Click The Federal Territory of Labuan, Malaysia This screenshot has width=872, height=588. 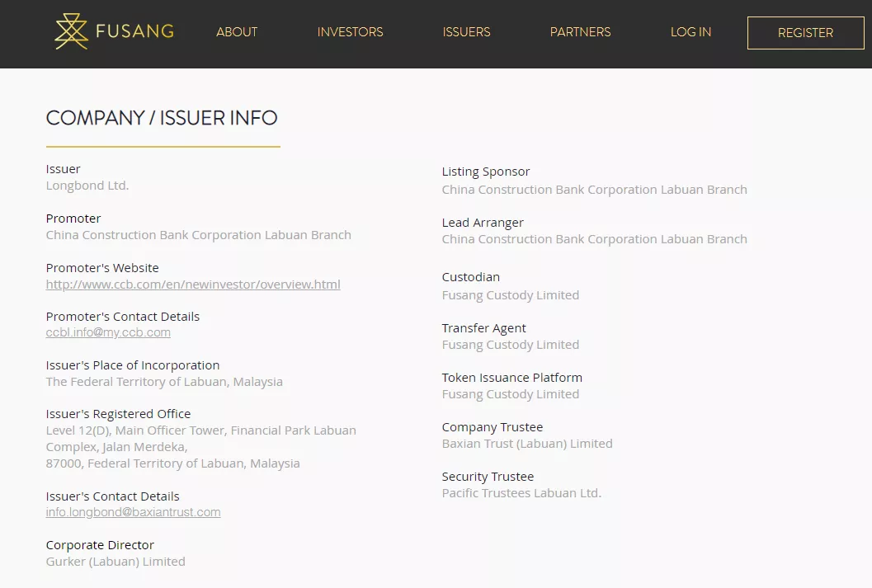tap(164, 382)
